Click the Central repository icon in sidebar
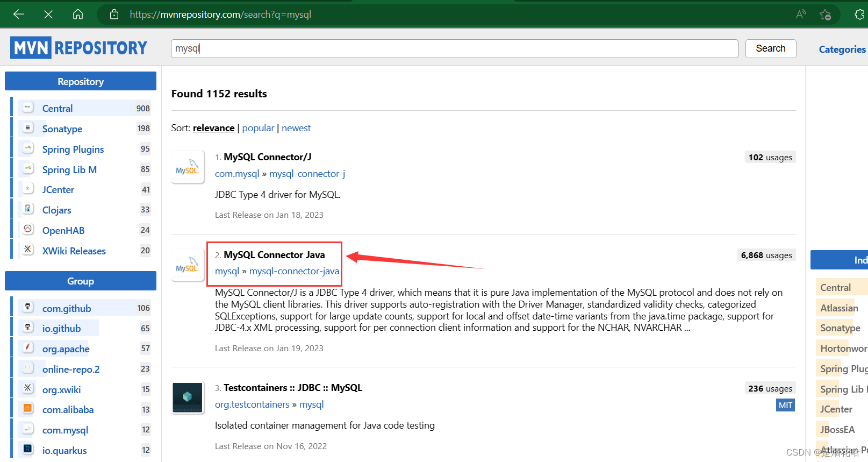Image resolution: width=868 pixels, height=462 pixels. [x=28, y=108]
